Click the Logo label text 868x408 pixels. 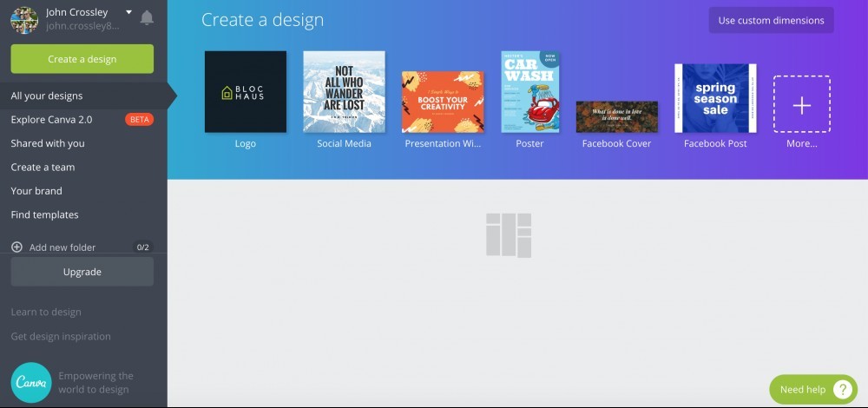click(246, 144)
